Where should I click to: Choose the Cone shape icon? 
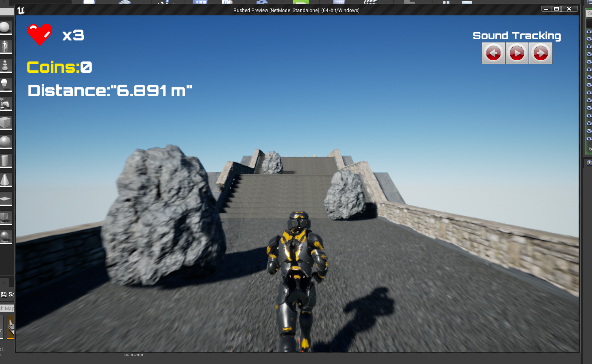5,180
